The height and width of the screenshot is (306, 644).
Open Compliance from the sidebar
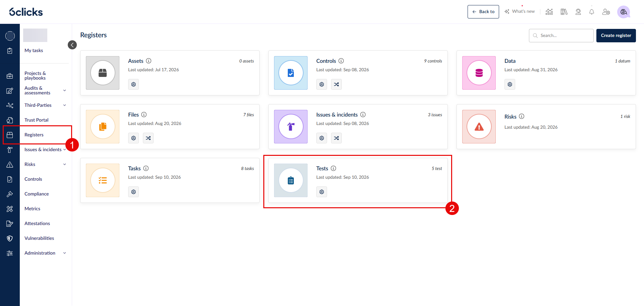pos(37,194)
